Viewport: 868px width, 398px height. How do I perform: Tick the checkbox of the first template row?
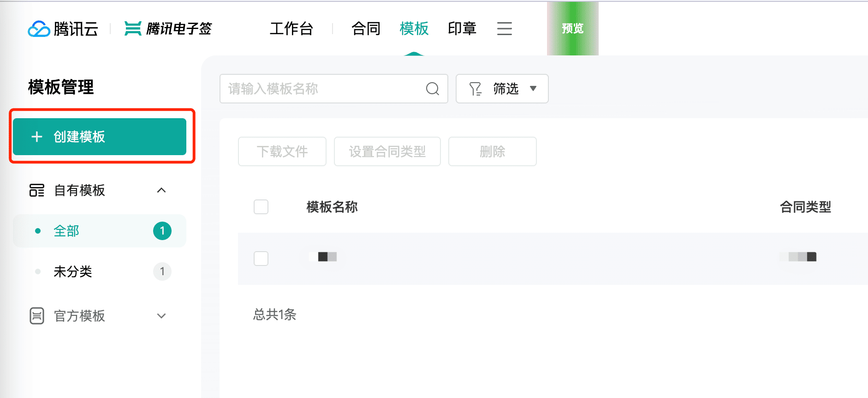[x=261, y=259]
